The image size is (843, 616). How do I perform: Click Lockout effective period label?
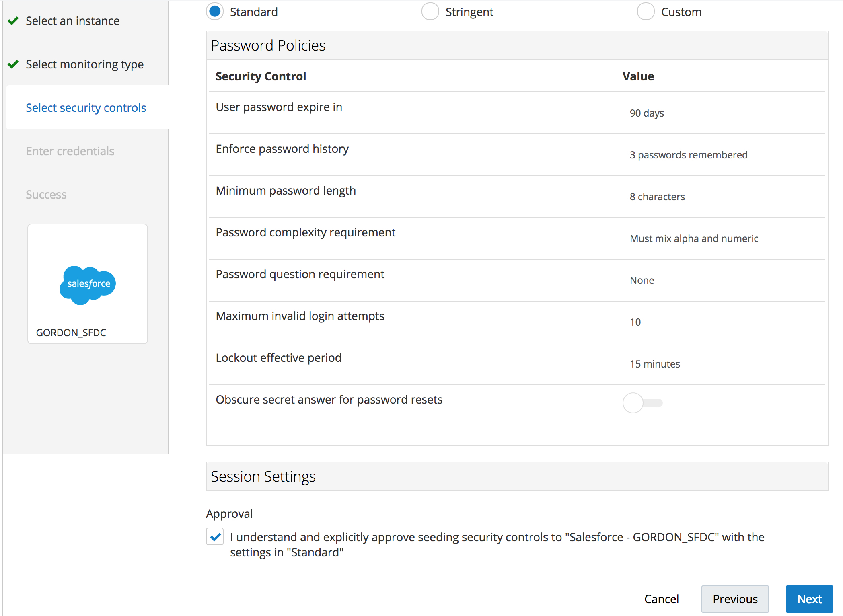[x=278, y=357]
